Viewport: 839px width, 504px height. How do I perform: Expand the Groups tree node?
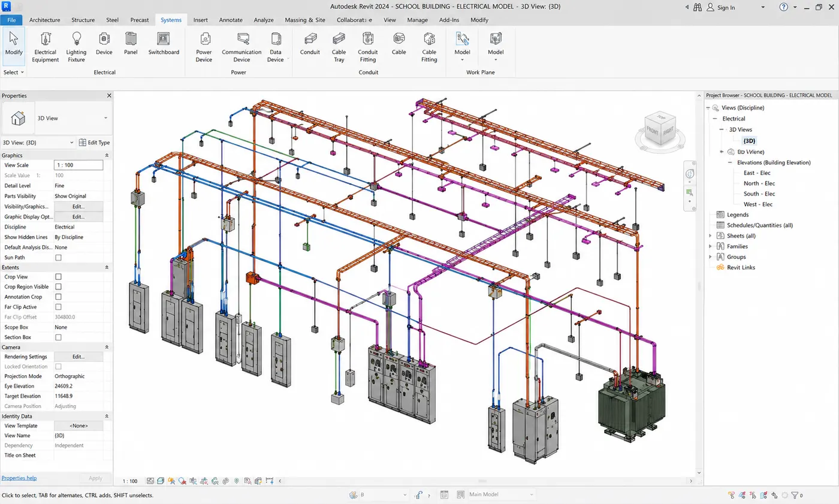(x=710, y=257)
